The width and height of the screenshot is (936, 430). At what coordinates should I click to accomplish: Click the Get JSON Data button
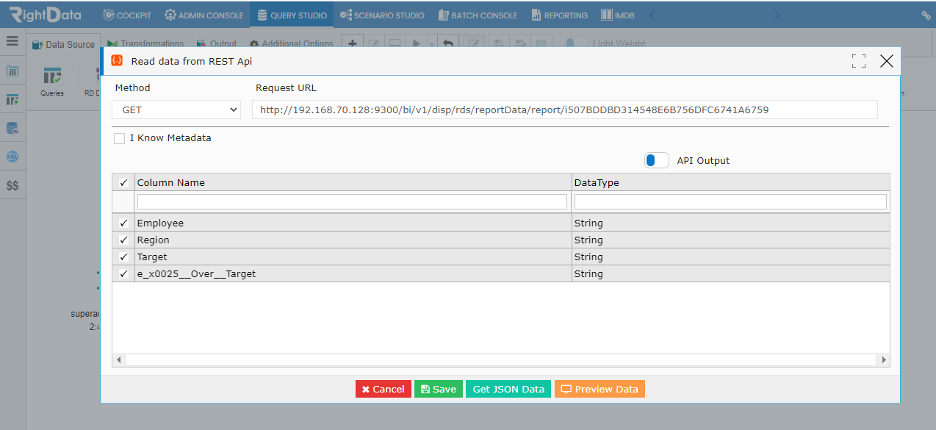coord(509,389)
